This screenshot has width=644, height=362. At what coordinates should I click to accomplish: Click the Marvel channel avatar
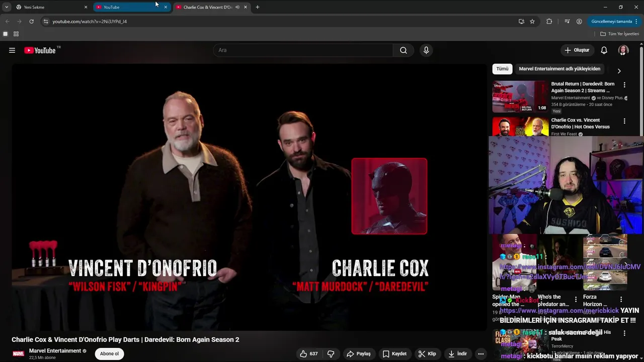tap(18, 354)
